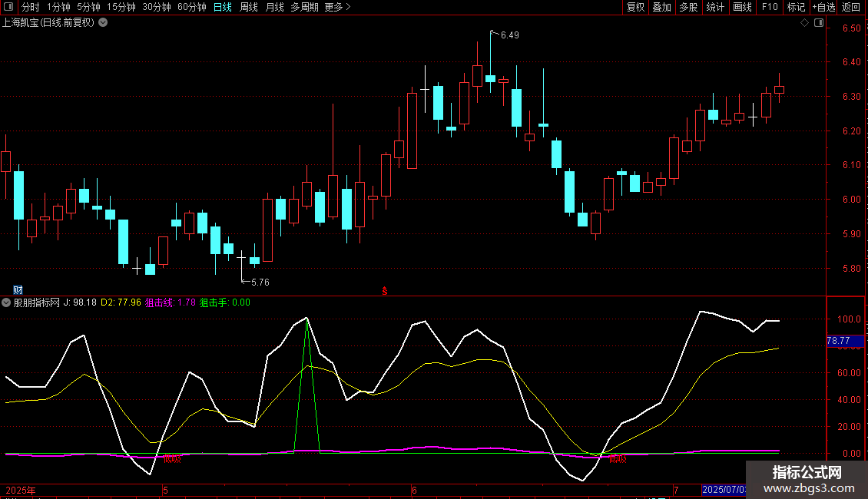Screen dimensions: 868x499
Task: Click the month 7 axis marker
Action: [676, 490]
